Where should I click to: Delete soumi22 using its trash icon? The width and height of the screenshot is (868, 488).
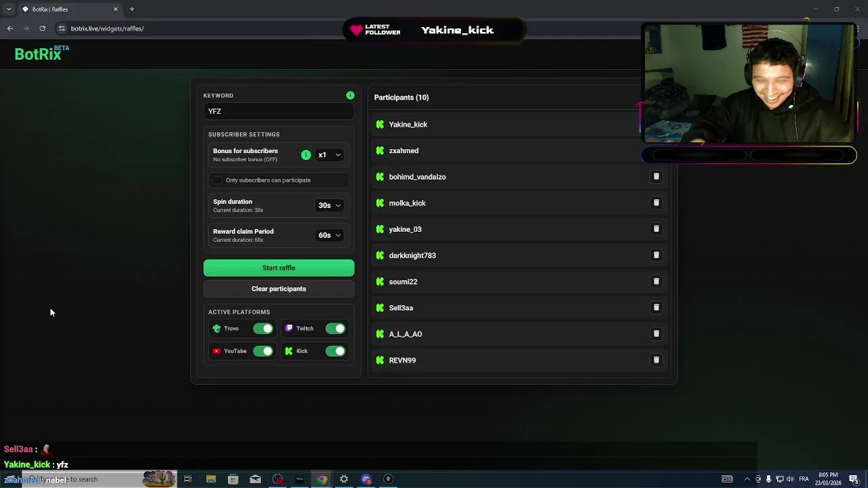point(656,281)
